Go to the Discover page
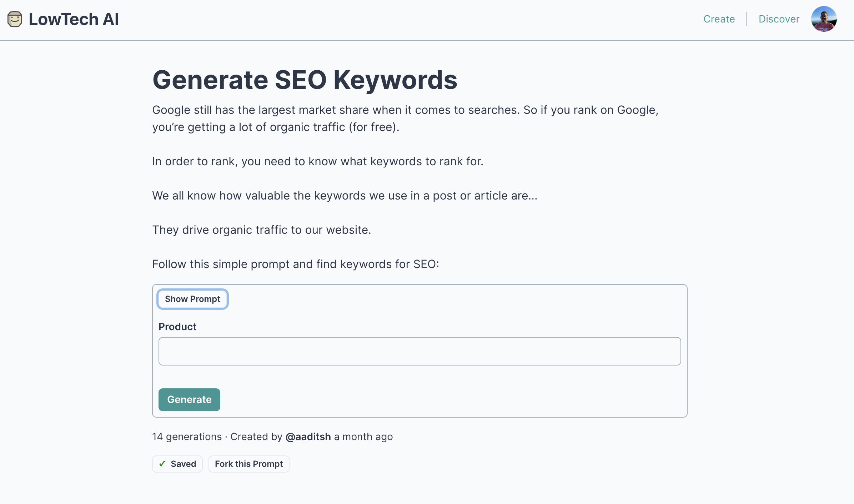 (779, 19)
